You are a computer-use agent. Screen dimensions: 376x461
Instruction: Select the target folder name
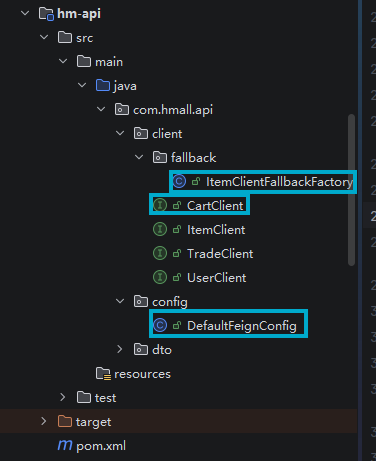pyautogui.click(x=93, y=422)
